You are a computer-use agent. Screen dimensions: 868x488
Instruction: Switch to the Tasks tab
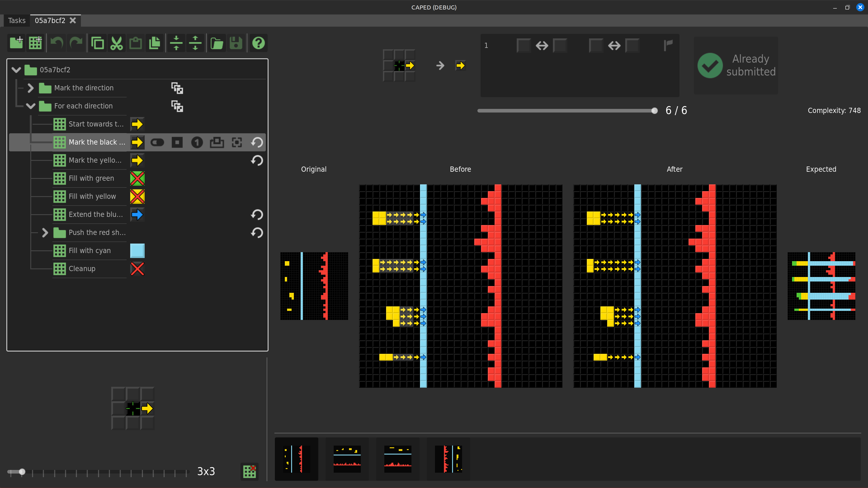point(17,21)
